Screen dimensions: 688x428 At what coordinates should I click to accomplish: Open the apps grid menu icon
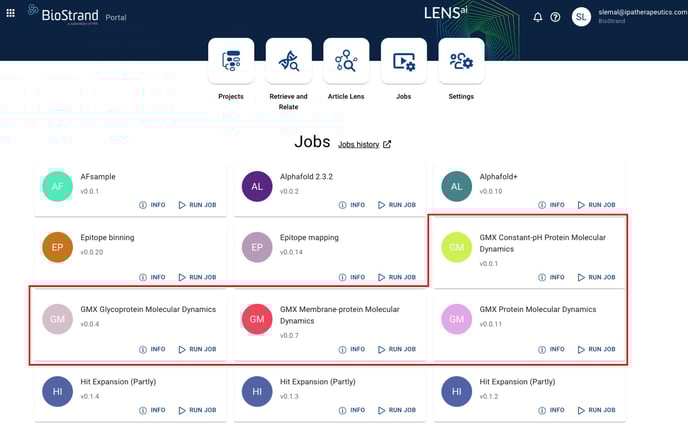(x=11, y=13)
